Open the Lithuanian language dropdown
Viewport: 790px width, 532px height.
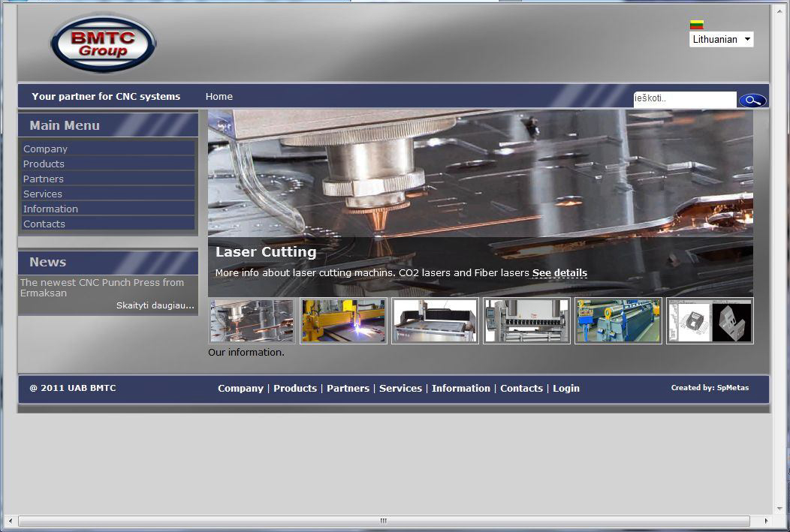[x=721, y=39]
